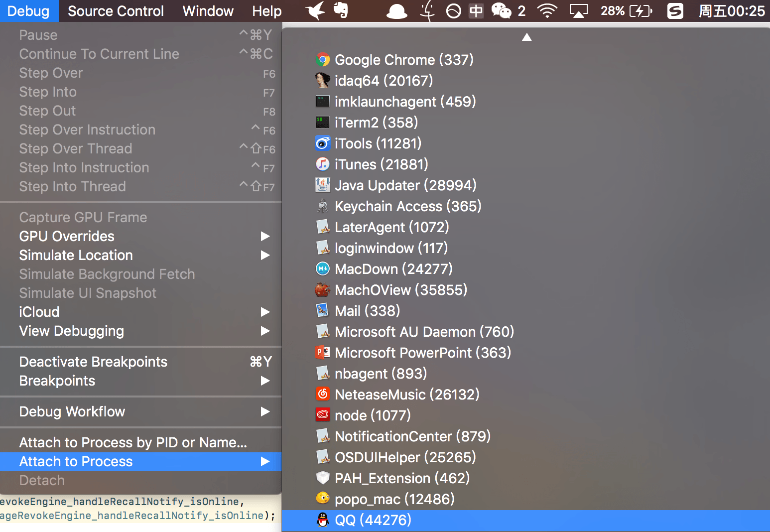Click the QQ penguin icon
This screenshot has width=770, height=532.
323,520
